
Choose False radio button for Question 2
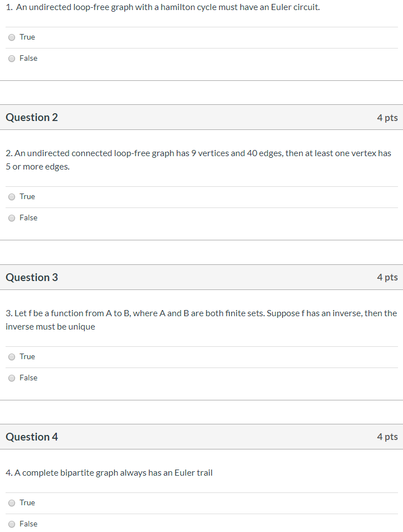click(12, 218)
